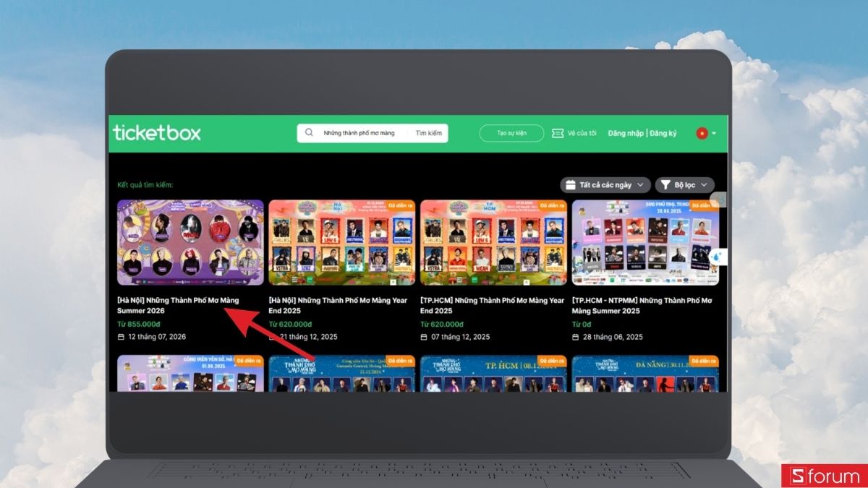This screenshot has width=868, height=488.
Task: Open the TP.HCM - NTPMM Summer 2025 poster
Action: tap(645, 242)
